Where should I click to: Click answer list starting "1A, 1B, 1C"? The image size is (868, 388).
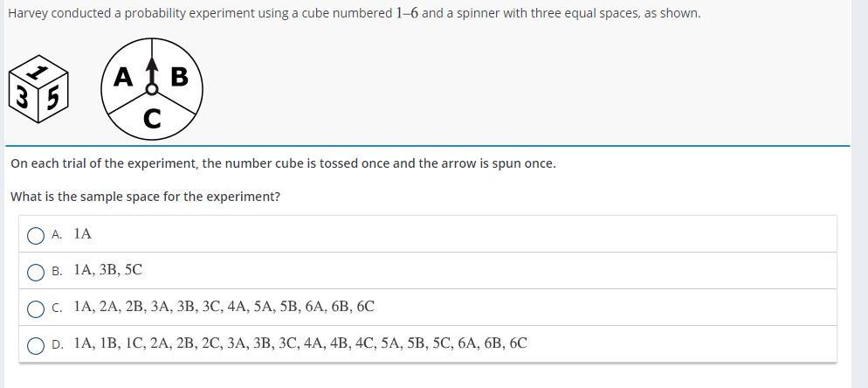point(300,343)
